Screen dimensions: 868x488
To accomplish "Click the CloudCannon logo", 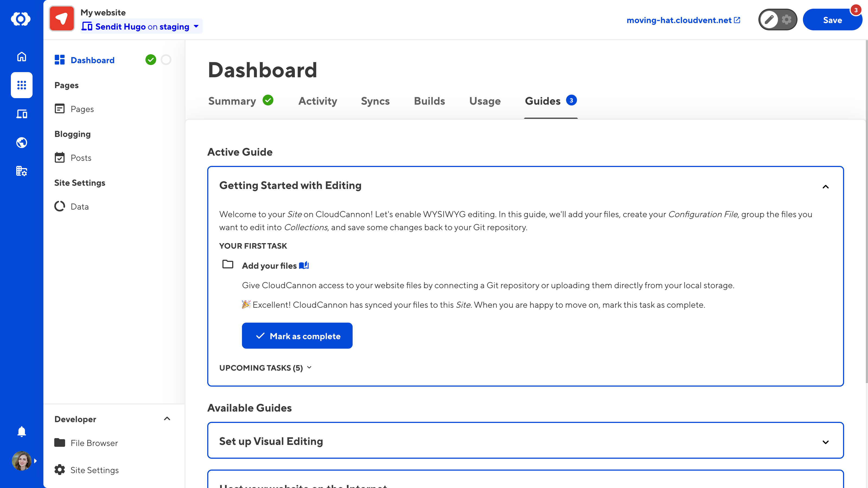I will 21,18.
